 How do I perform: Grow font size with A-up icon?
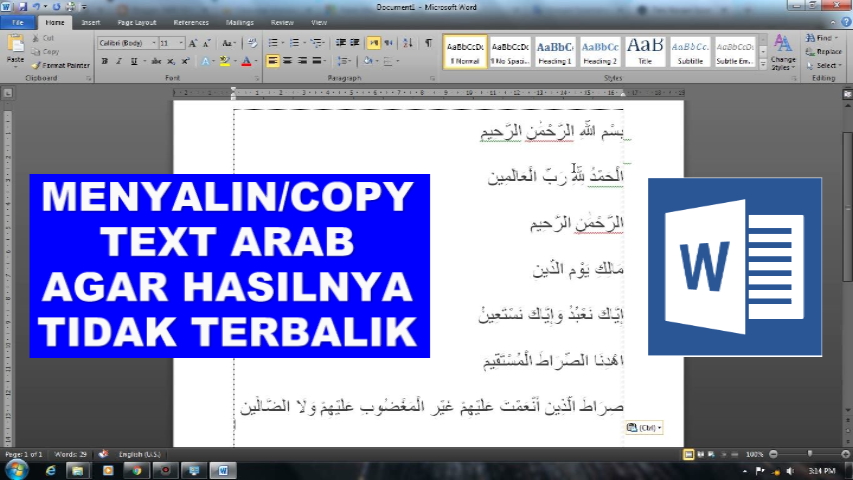[x=193, y=43]
